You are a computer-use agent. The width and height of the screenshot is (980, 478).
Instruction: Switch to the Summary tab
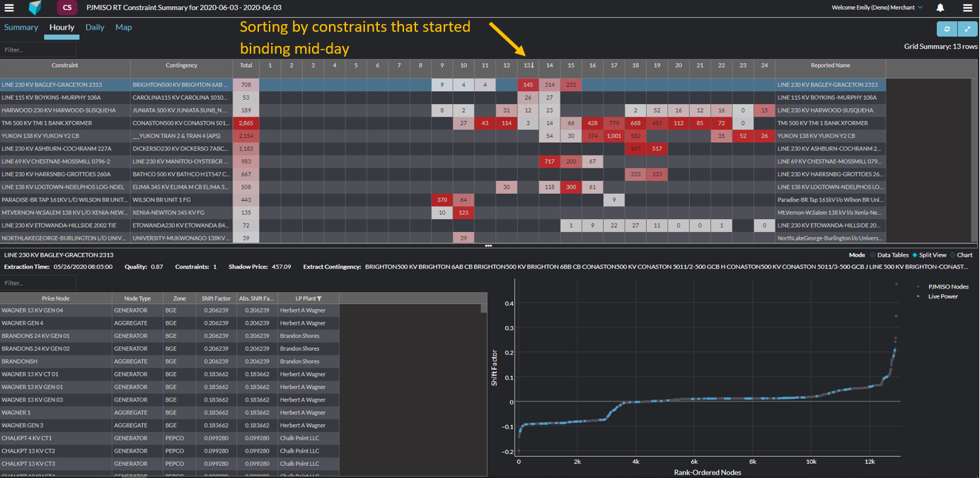[x=21, y=28]
